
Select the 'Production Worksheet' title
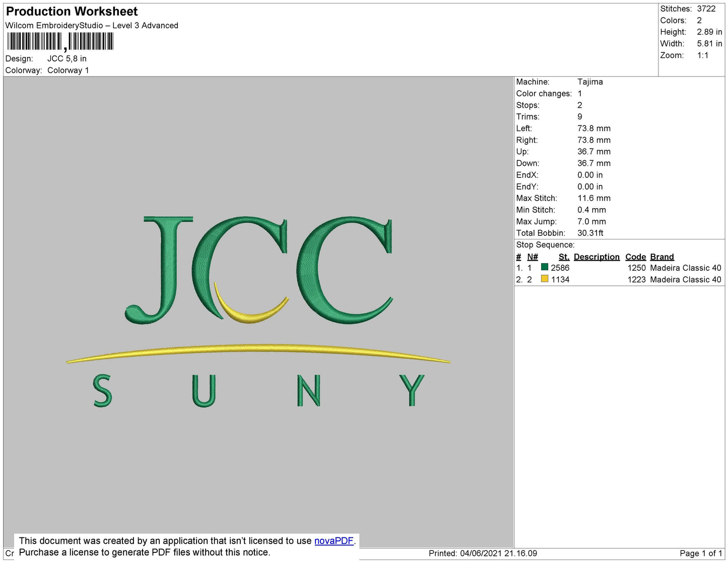[72, 11]
